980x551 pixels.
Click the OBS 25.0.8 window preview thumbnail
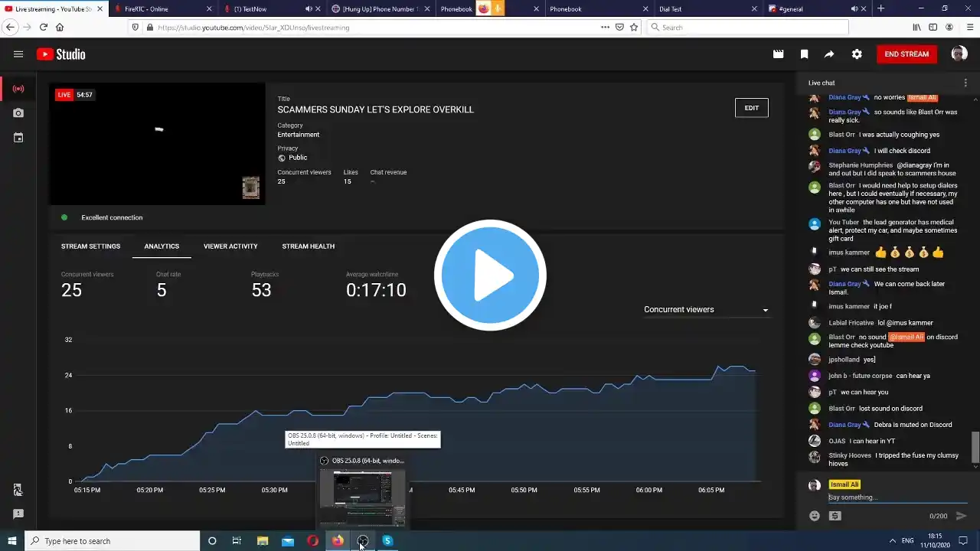point(363,498)
